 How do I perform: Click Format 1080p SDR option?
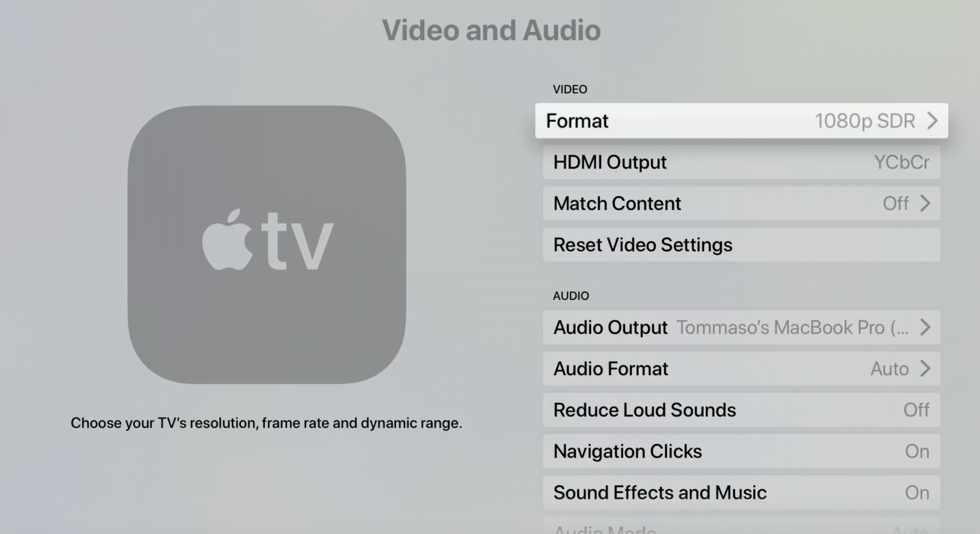741,121
